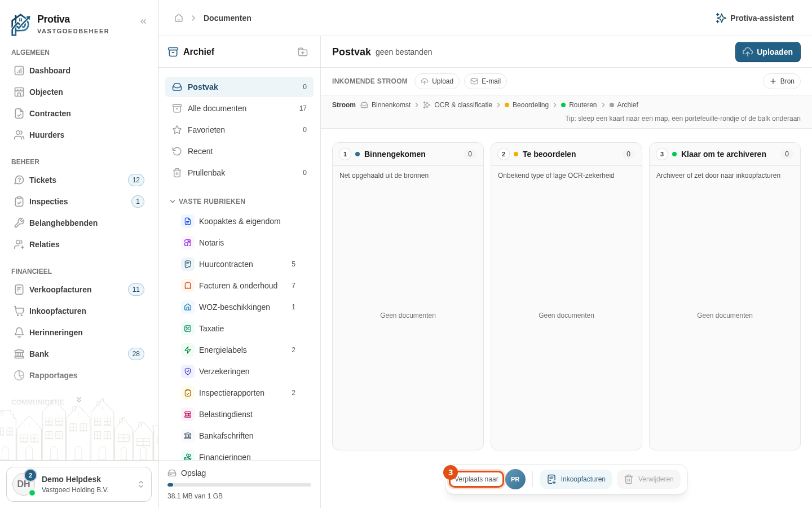Open the Bank section
Image resolution: width=812 pixels, height=508 pixels.
79,354
